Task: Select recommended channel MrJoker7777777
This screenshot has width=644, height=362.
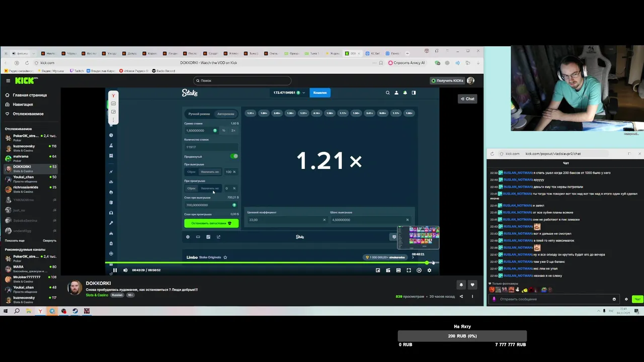Action: point(30,279)
